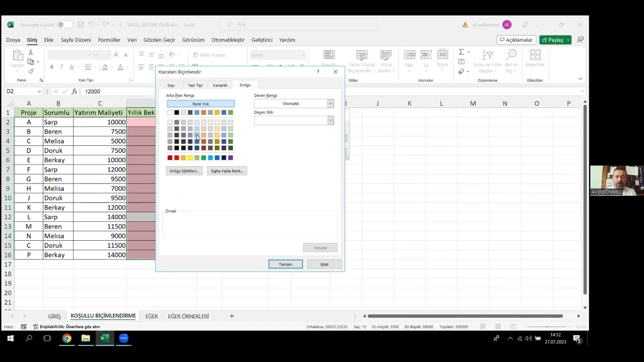Viewport: 644px width, 362px height.
Task: Click the fill color bucket icon in ribbon
Action: coord(105,67)
